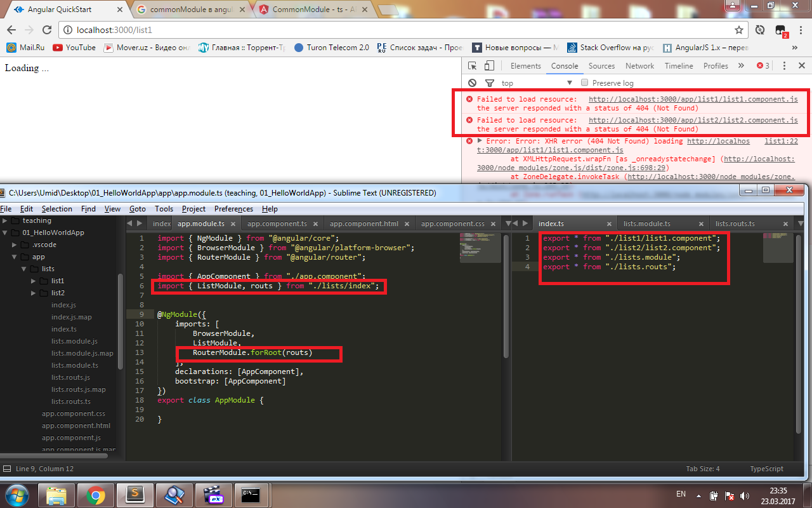Open the Sublime Text Preferences menu
The height and width of the screenshot is (508, 812).
[233, 209]
